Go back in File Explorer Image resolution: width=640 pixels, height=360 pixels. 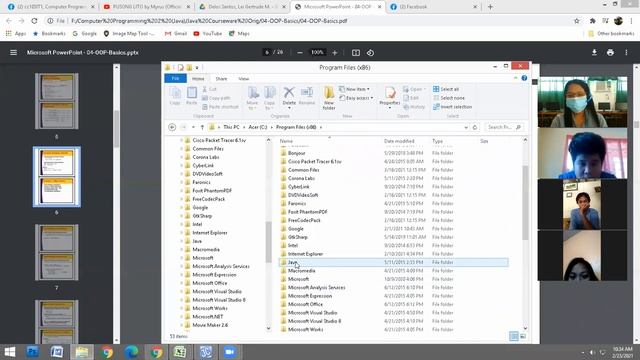172,127
